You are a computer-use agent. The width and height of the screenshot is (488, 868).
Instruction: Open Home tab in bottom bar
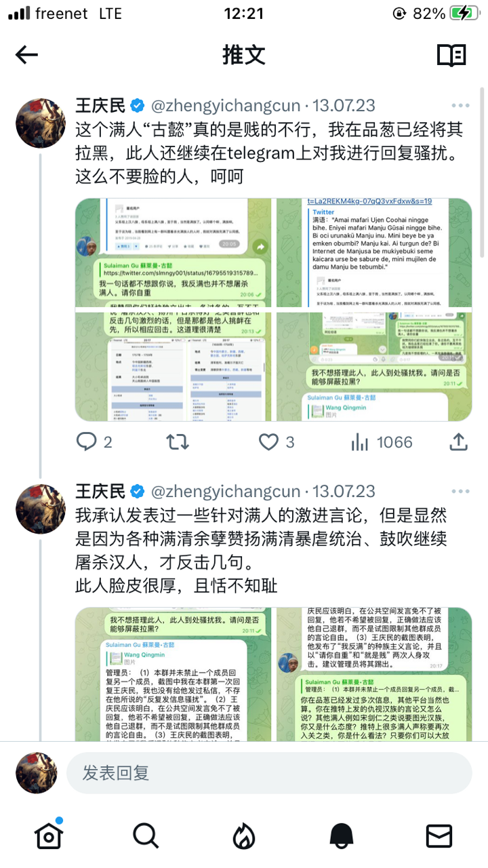pos(49,835)
